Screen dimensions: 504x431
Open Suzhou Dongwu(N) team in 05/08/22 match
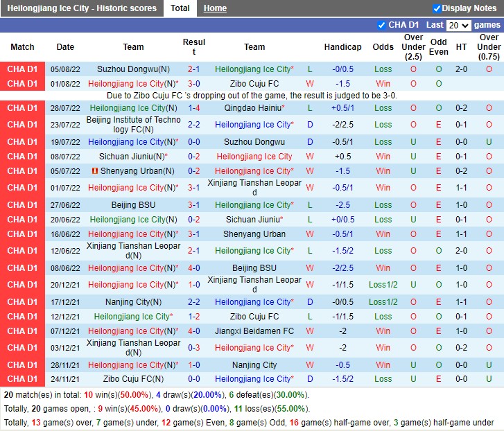click(133, 69)
